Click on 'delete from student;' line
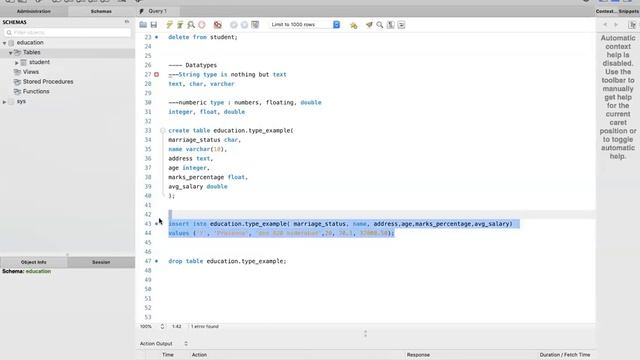This screenshot has height=360, width=640. [203, 37]
